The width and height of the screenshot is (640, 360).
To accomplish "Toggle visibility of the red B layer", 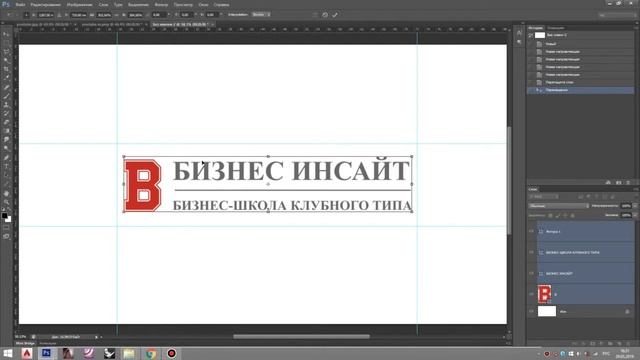I will pyautogui.click(x=531, y=294).
